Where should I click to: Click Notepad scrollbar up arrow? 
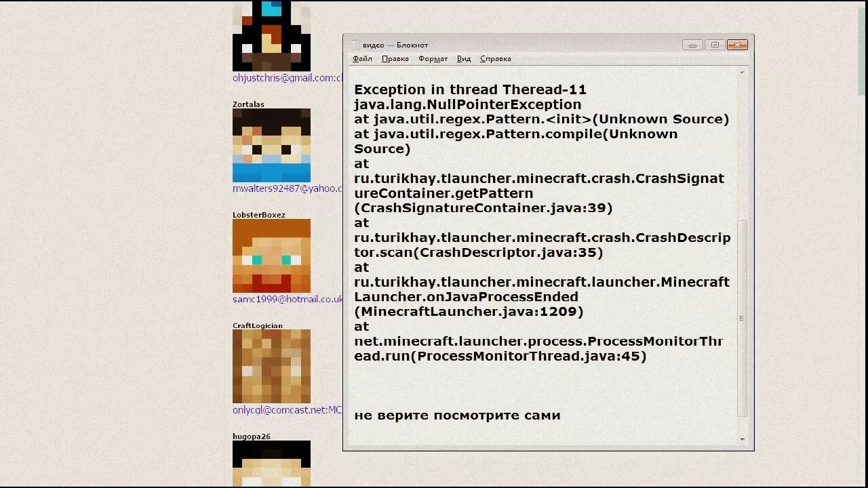pyautogui.click(x=742, y=72)
